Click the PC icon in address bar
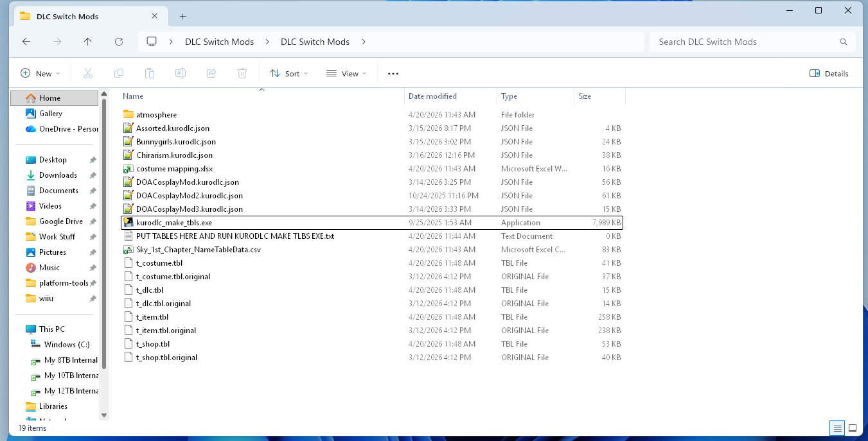The height and width of the screenshot is (441, 868). click(152, 42)
